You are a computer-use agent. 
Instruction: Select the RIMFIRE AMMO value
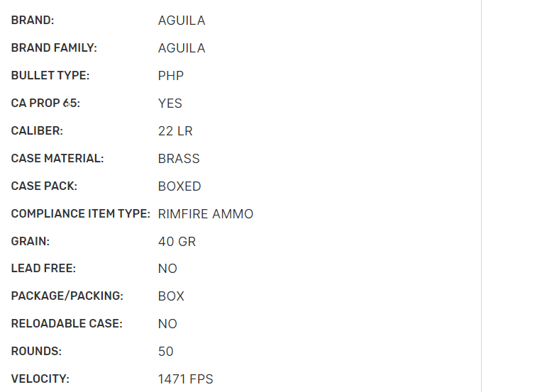pos(206,214)
